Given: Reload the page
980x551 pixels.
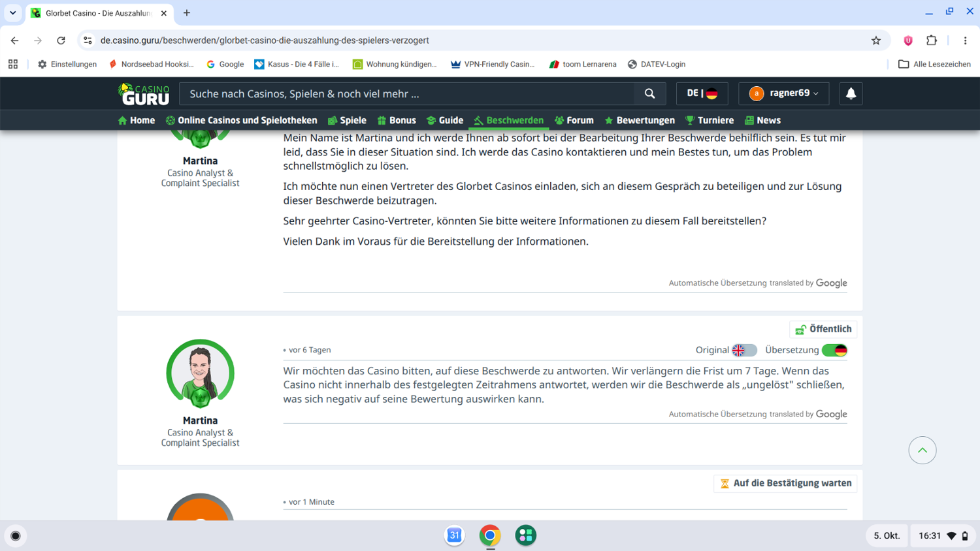Looking at the screenshot, I should click(61, 40).
